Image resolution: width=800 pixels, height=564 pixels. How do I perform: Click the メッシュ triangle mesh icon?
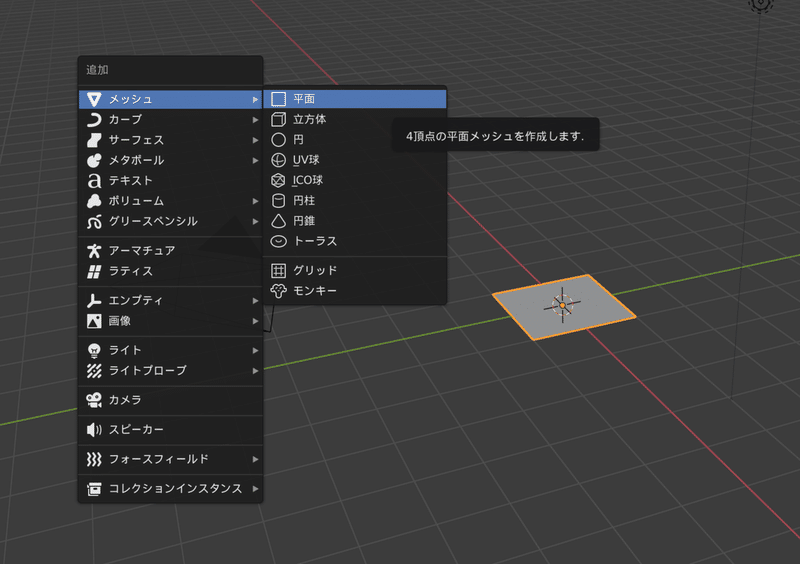pyautogui.click(x=94, y=99)
